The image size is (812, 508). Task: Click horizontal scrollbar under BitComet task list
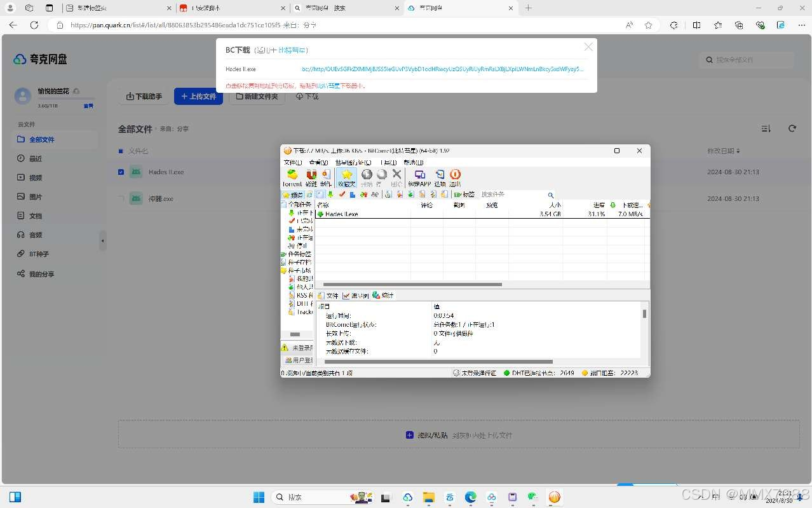tap(413, 284)
